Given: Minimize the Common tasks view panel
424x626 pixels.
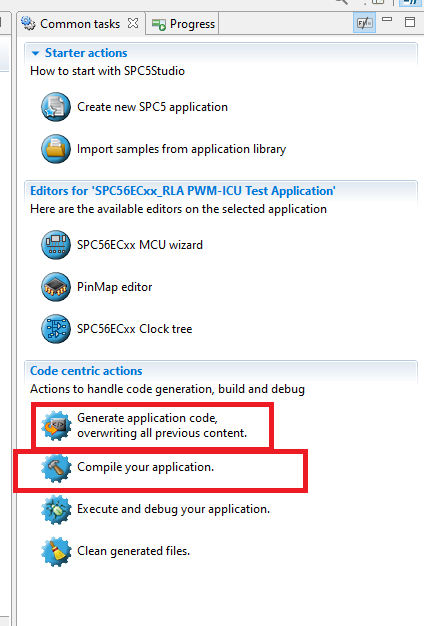Looking at the screenshot, I should 387,20.
